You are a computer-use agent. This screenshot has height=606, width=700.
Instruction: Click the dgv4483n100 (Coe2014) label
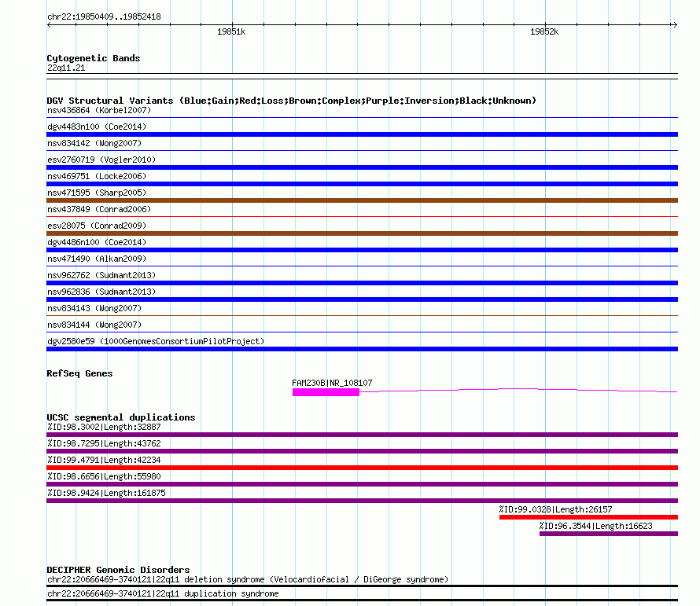pos(97,127)
